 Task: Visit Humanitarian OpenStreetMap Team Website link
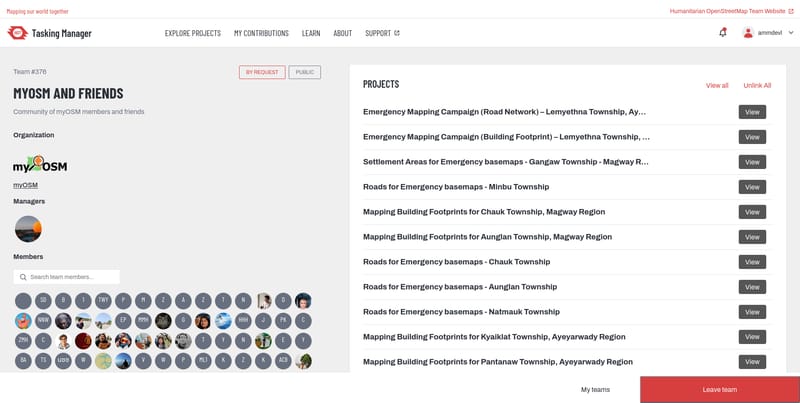(x=731, y=11)
